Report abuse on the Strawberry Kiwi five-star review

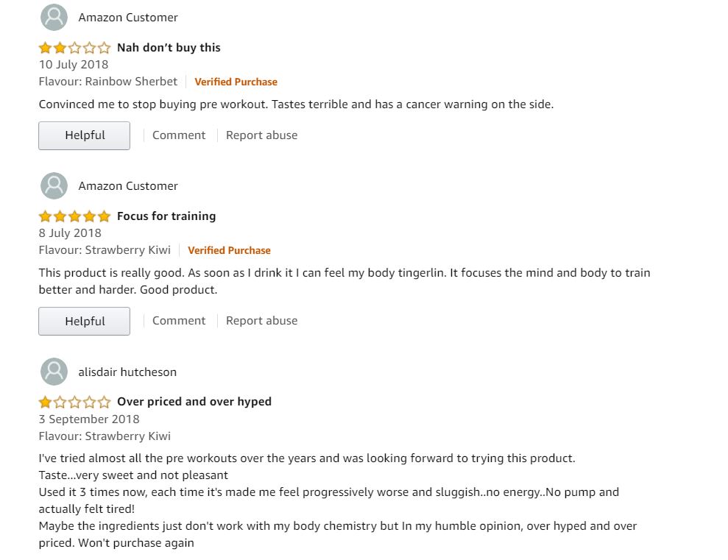(261, 321)
